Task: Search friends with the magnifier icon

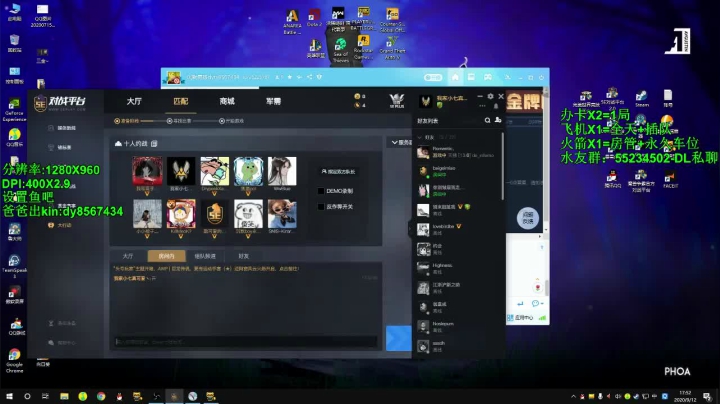Action: (x=487, y=120)
